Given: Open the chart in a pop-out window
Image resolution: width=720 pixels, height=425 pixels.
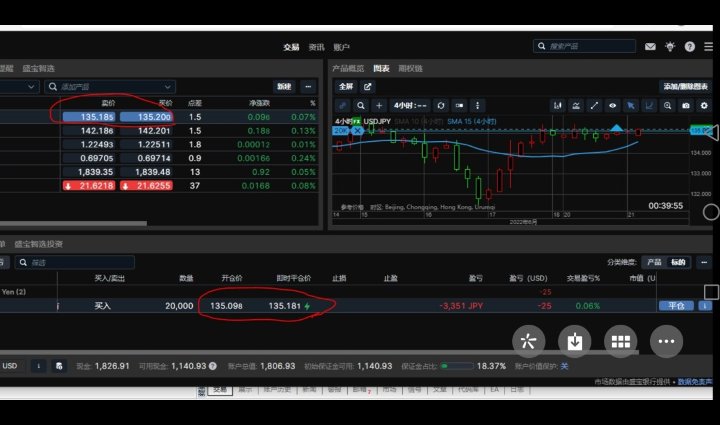Looking at the screenshot, I should pos(368,87).
